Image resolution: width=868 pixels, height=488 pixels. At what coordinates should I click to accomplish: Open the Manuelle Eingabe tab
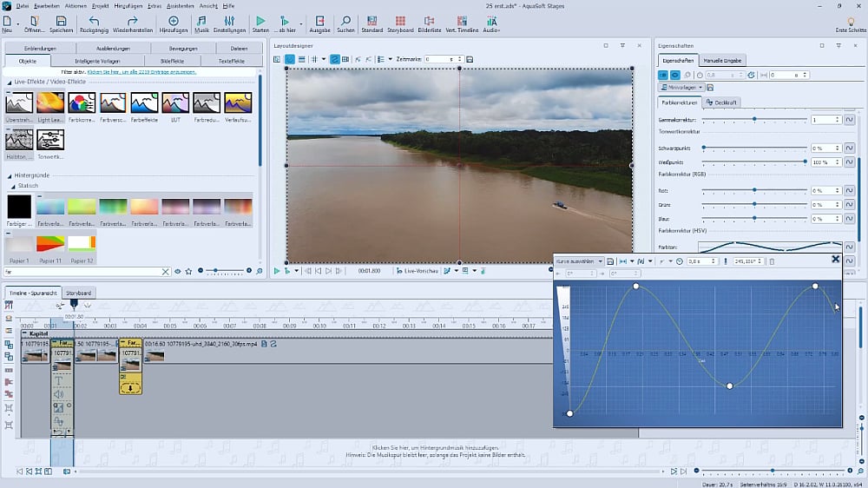click(721, 61)
